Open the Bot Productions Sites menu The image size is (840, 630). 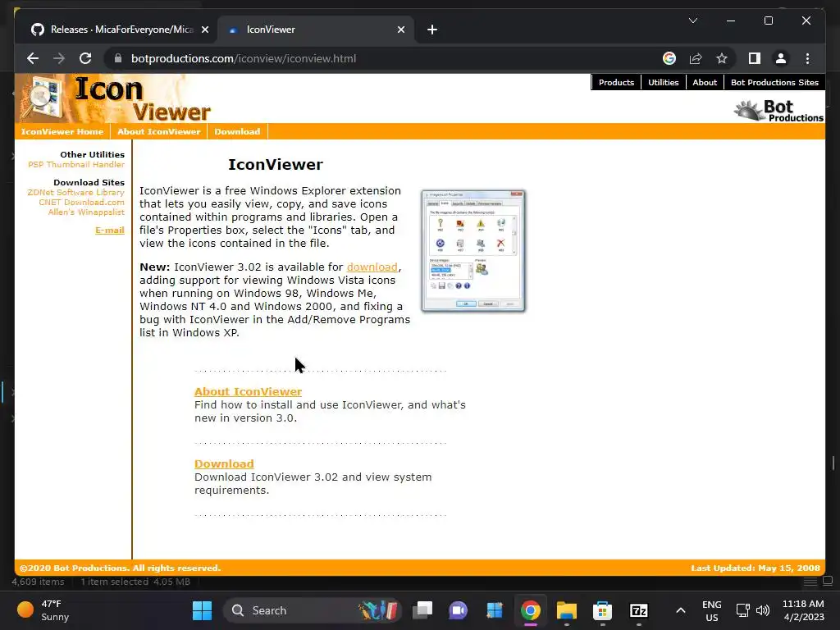[x=774, y=82]
